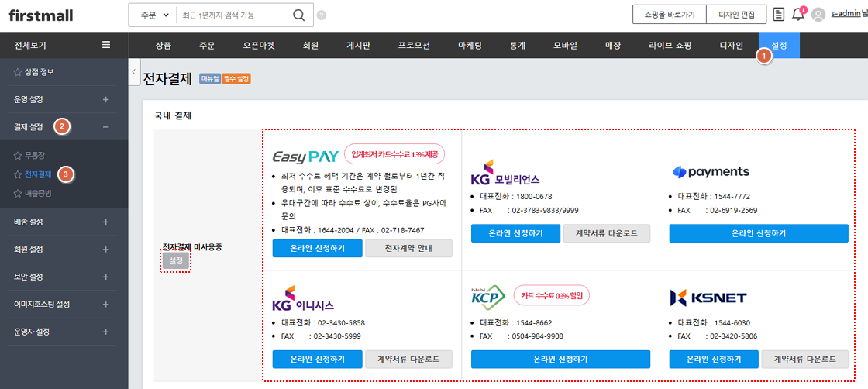
Task: Expand the 보안 설정 sidebar section
Action: [x=105, y=277]
